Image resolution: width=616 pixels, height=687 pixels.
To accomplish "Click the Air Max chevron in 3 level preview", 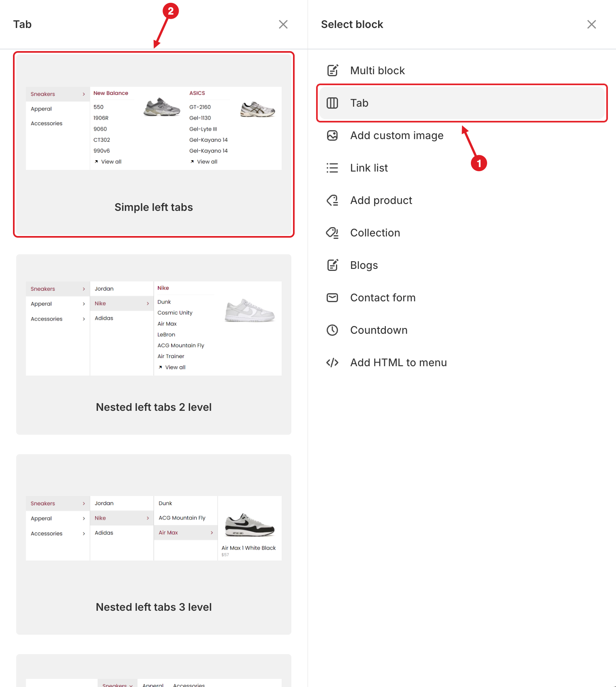I will coord(212,532).
